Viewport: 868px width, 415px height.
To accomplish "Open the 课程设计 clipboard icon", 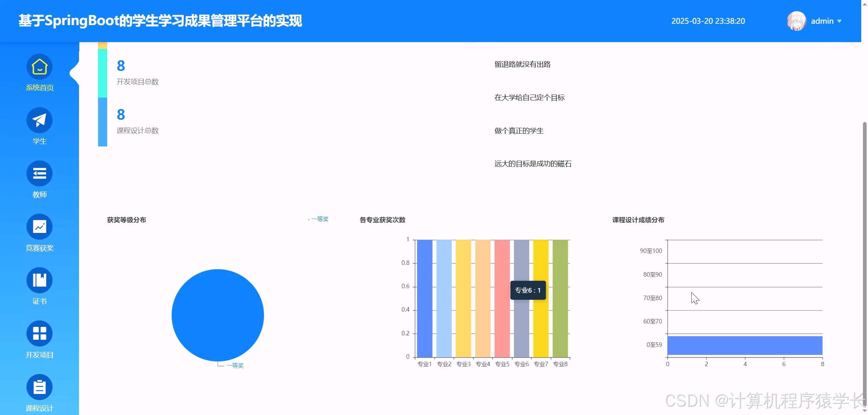I will (x=39, y=387).
